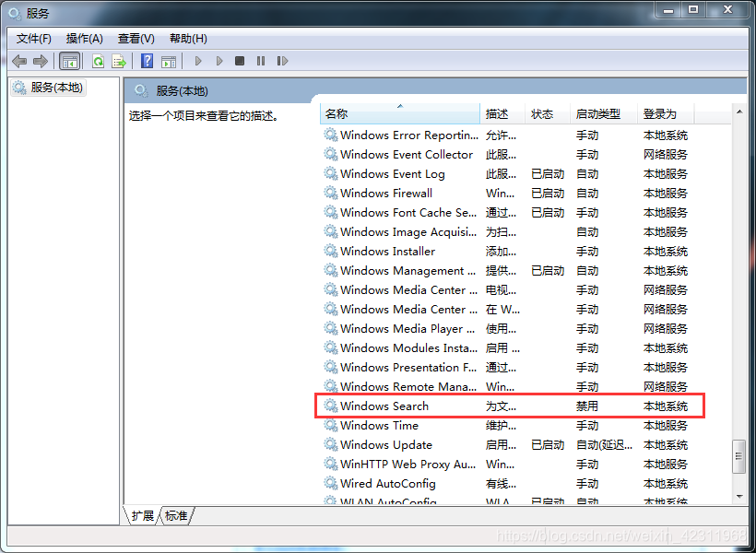The image size is (756, 553).
Task: Select the Windows Time service name
Action: (x=380, y=425)
